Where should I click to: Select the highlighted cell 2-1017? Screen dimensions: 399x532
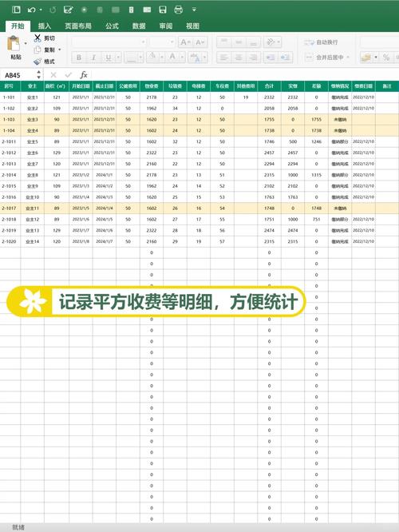point(10,208)
